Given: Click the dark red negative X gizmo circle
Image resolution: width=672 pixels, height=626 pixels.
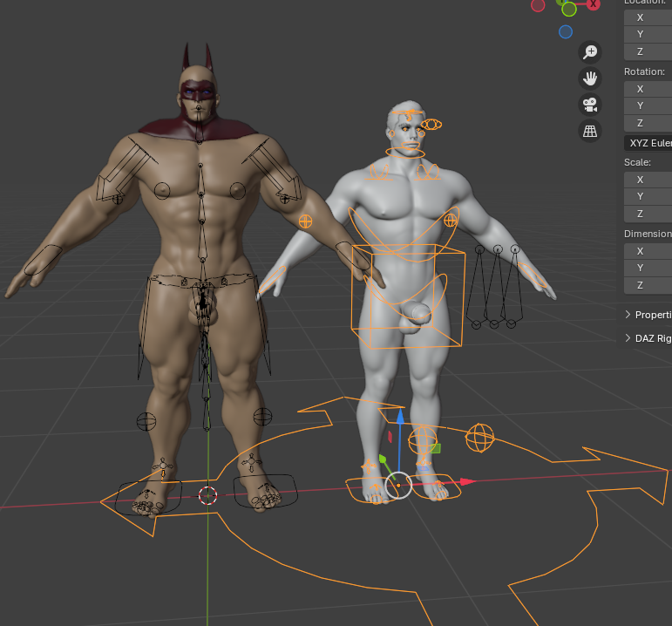Looking at the screenshot, I should point(538,5).
